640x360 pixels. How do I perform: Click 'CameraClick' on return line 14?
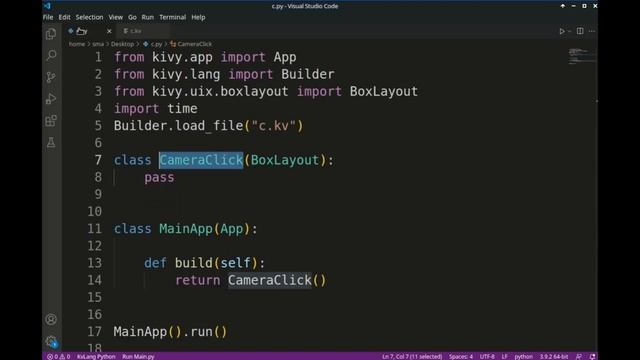click(270, 280)
